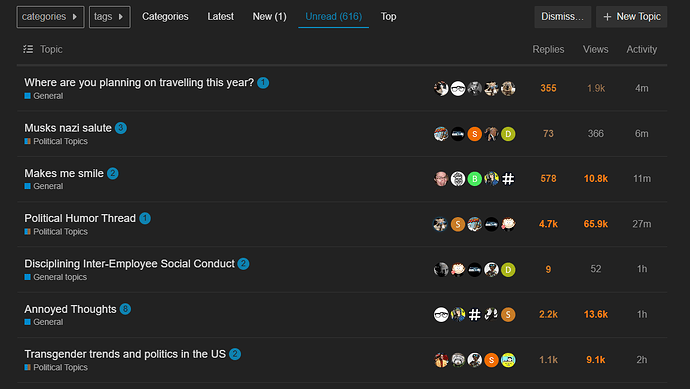Click the glasses avatar in Annoyed Thoughts row
The height and width of the screenshot is (389, 690).
441,315
